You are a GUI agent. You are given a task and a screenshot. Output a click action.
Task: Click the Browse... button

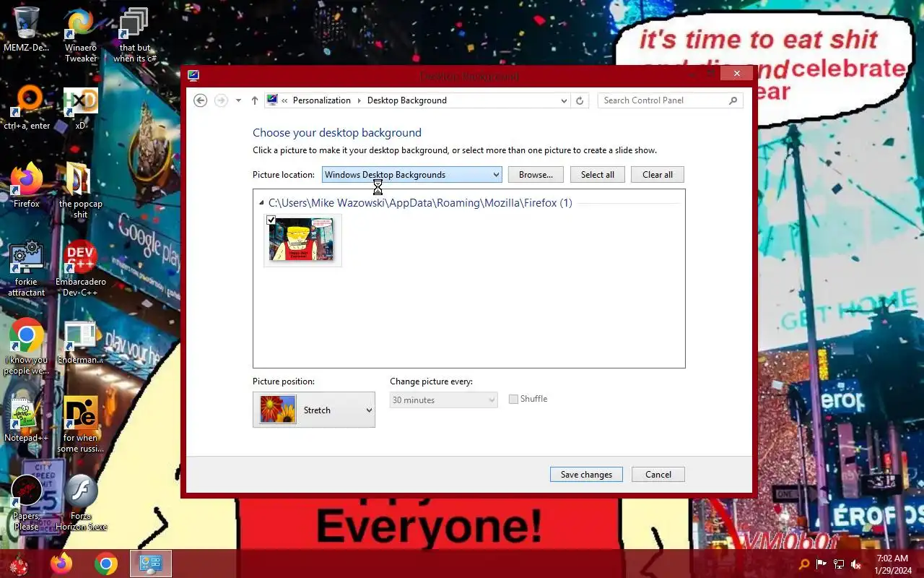pyautogui.click(x=536, y=175)
